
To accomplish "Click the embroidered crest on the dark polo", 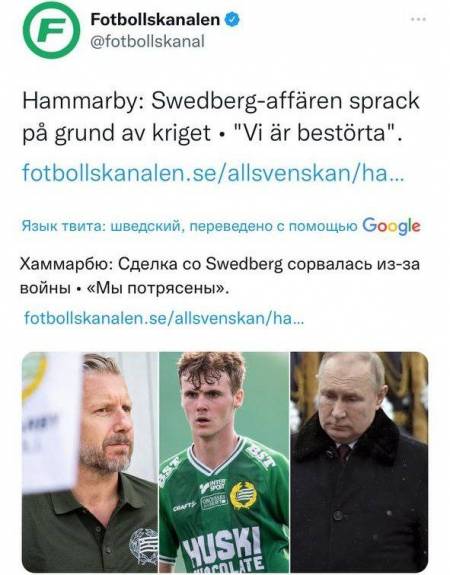I will pyautogui.click(x=142, y=546).
